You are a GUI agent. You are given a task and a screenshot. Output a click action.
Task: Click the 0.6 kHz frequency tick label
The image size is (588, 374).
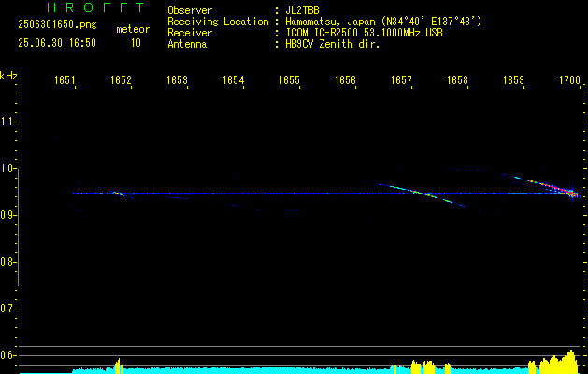coord(7,355)
